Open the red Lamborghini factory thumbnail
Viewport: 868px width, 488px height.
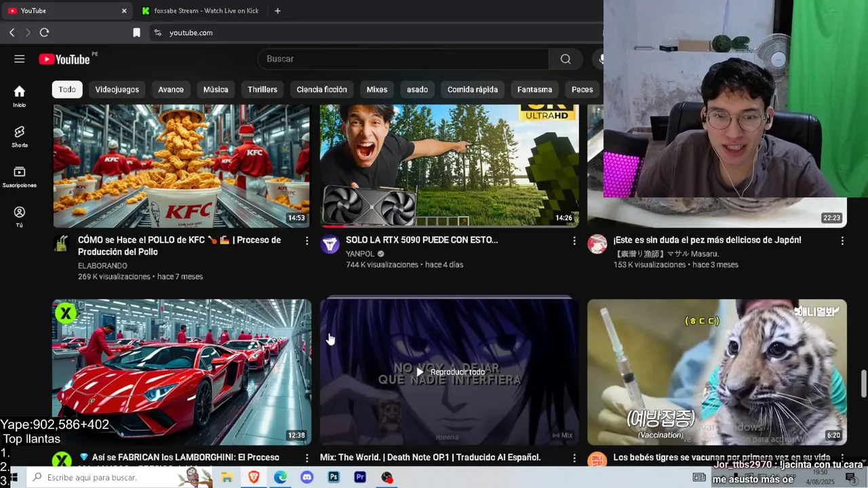(x=182, y=372)
